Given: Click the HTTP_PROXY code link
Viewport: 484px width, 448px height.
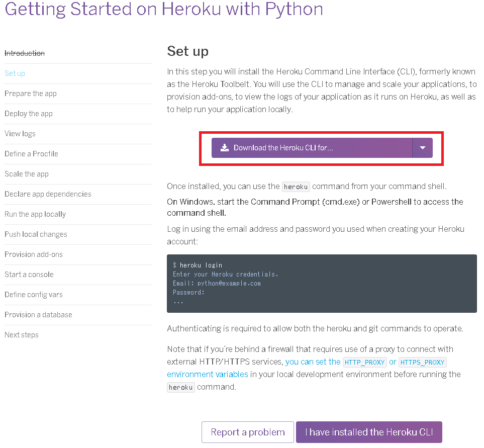Looking at the screenshot, I should 364,362.
